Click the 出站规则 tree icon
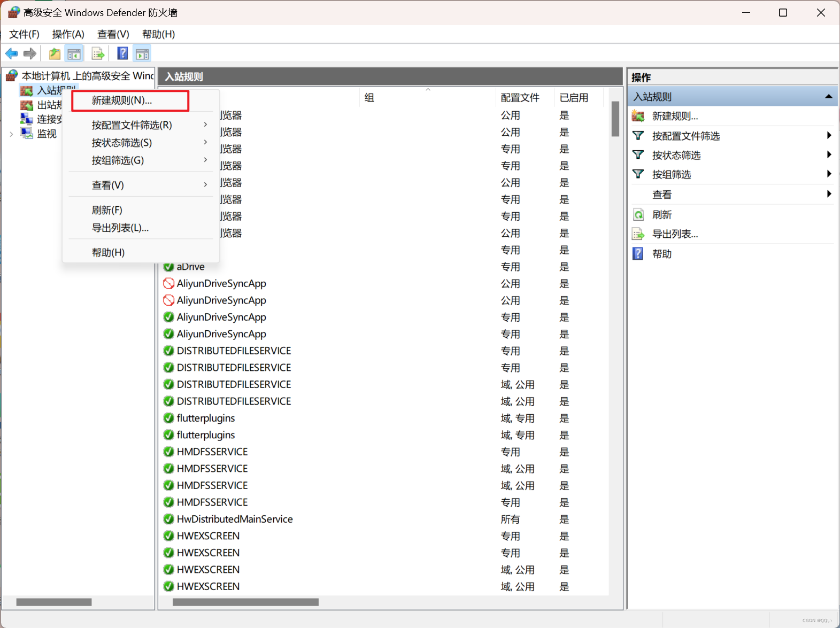This screenshot has height=628, width=840. (x=27, y=105)
